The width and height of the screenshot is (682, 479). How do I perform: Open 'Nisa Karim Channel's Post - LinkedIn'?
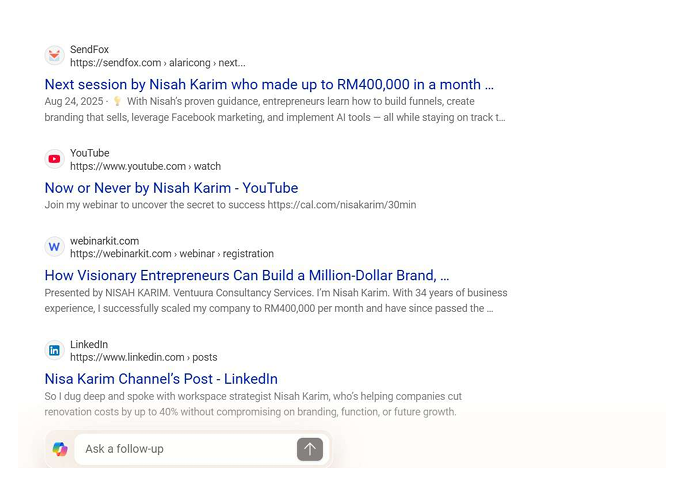pyautogui.click(x=161, y=379)
